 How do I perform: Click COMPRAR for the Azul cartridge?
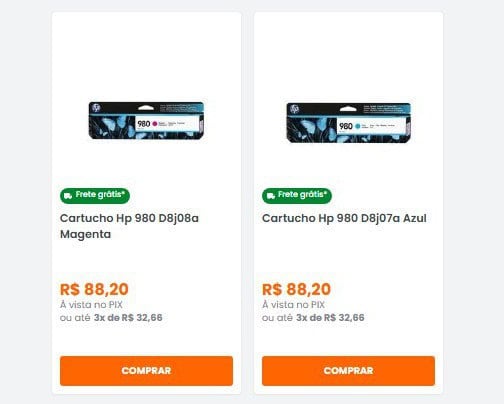coord(348,371)
